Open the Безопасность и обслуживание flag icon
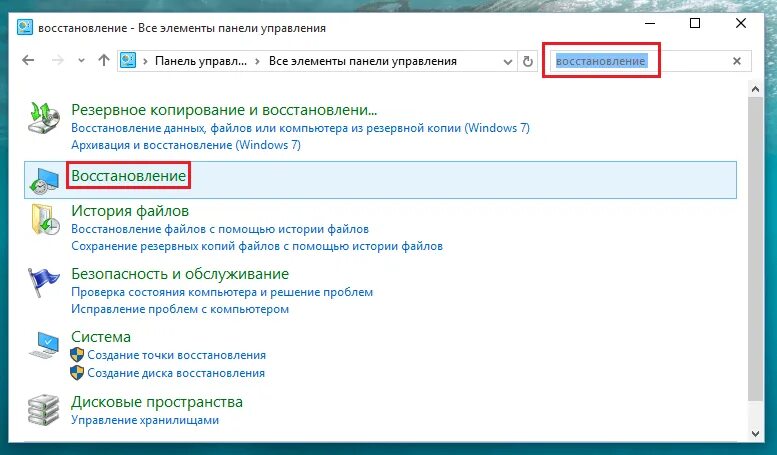 (44, 282)
